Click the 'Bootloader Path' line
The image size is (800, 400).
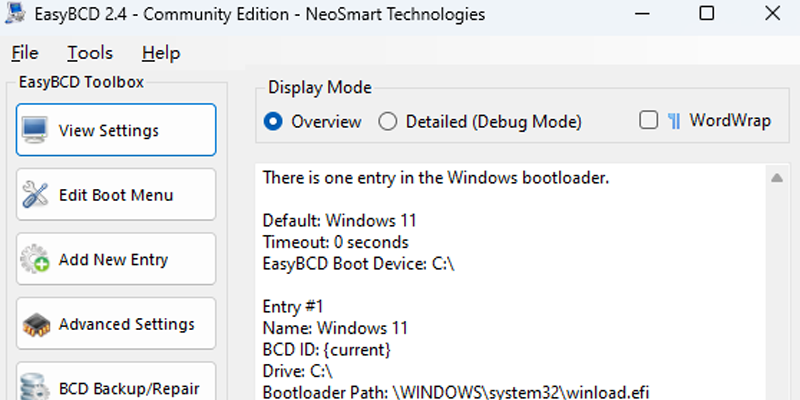456,392
